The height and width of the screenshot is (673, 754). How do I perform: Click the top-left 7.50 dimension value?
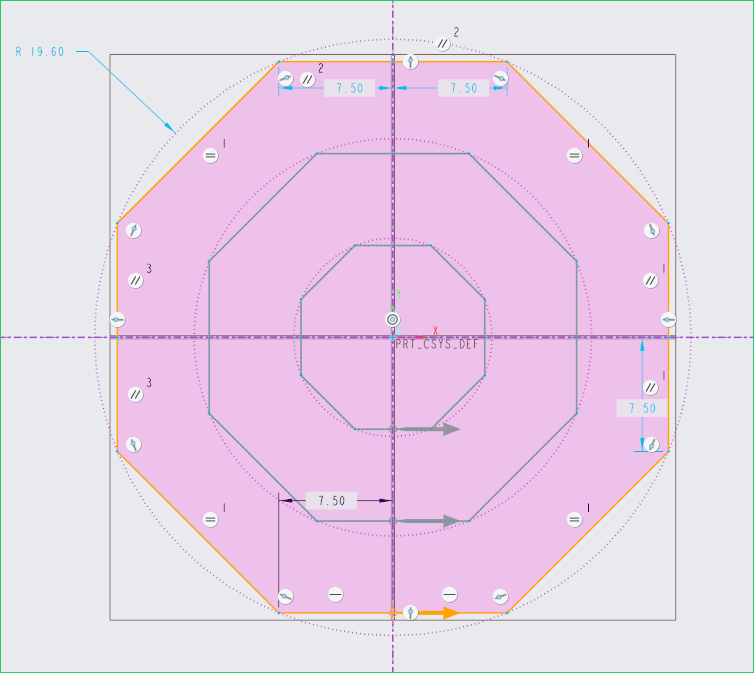349,88
